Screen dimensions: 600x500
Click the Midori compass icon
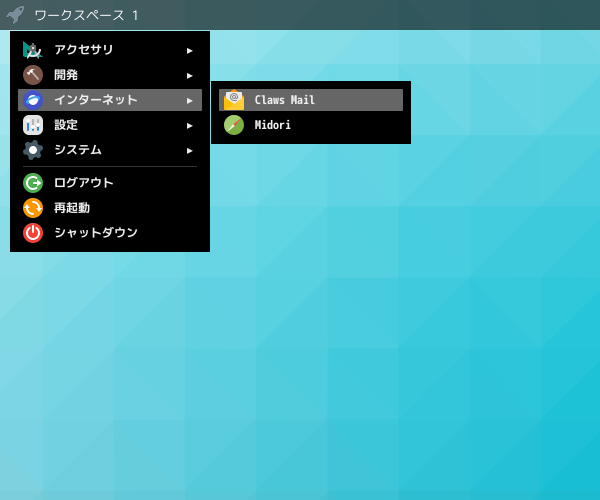pyautogui.click(x=234, y=125)
